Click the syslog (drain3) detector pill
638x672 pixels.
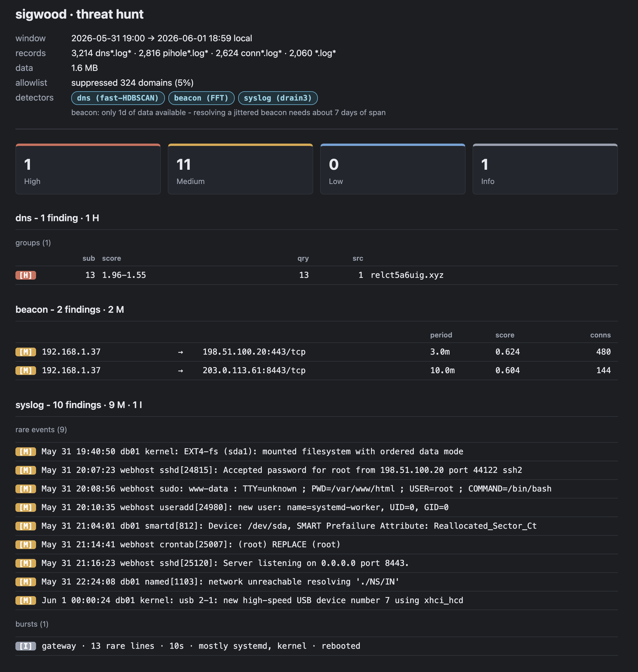pos(278,98)
